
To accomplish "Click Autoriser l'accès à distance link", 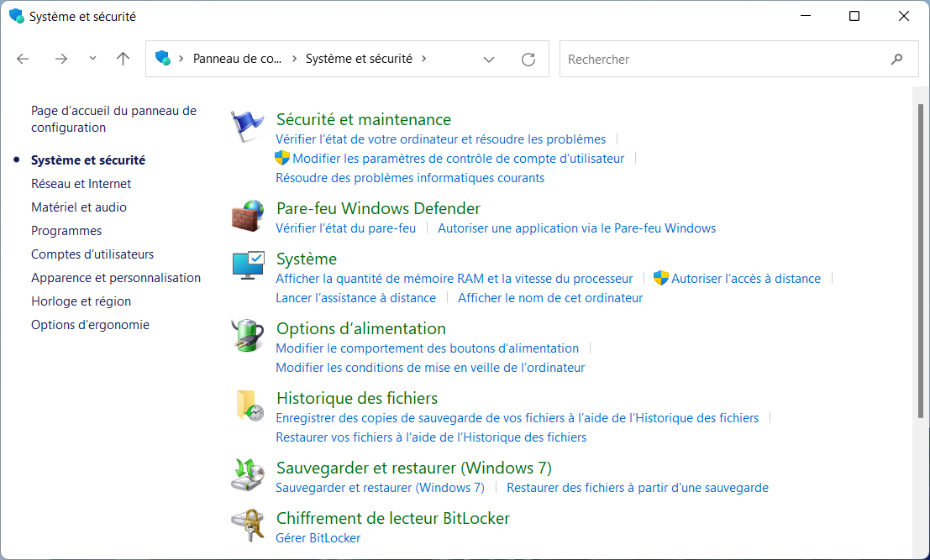I will pyautogui.click(x=746, y=279).
